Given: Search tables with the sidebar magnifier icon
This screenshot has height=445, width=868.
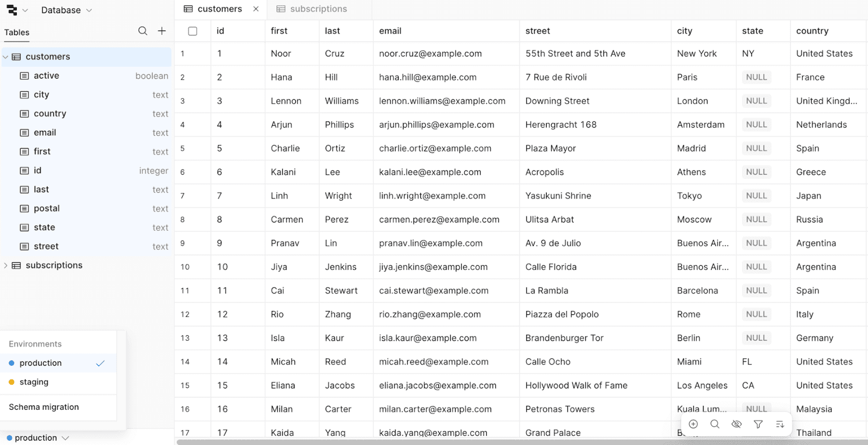Looking at the screenshot, I should click(143, 31).
